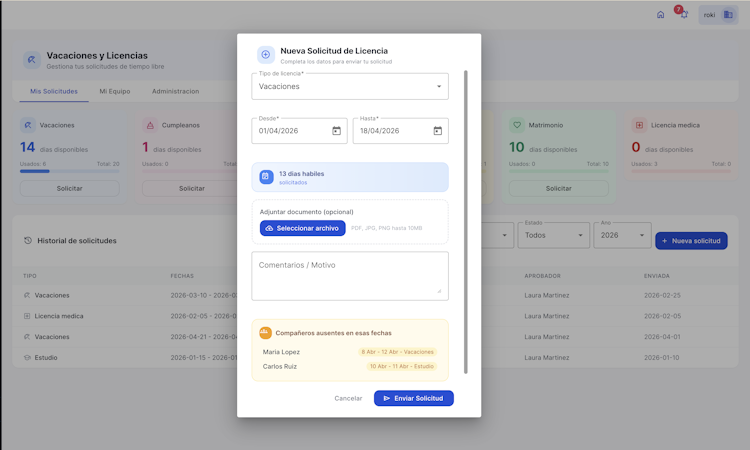
Task: Open the roki user menu
Action: tap(718, 15)
